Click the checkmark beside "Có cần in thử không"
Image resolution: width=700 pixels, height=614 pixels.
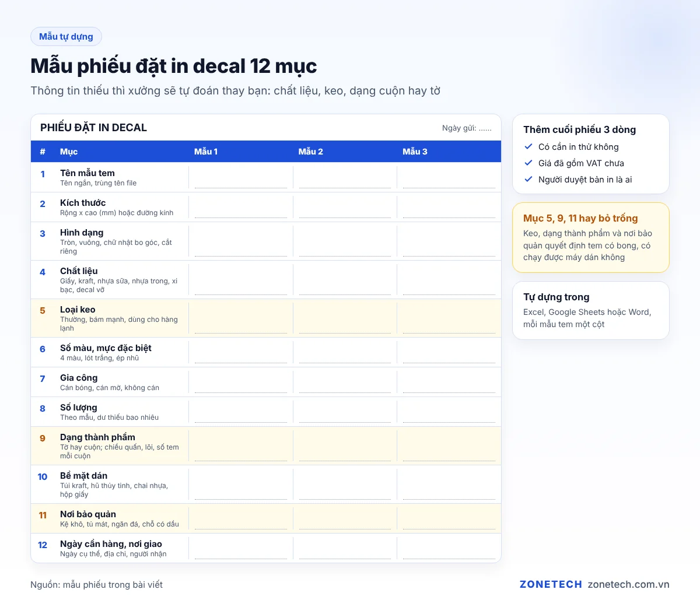[528, 147]
